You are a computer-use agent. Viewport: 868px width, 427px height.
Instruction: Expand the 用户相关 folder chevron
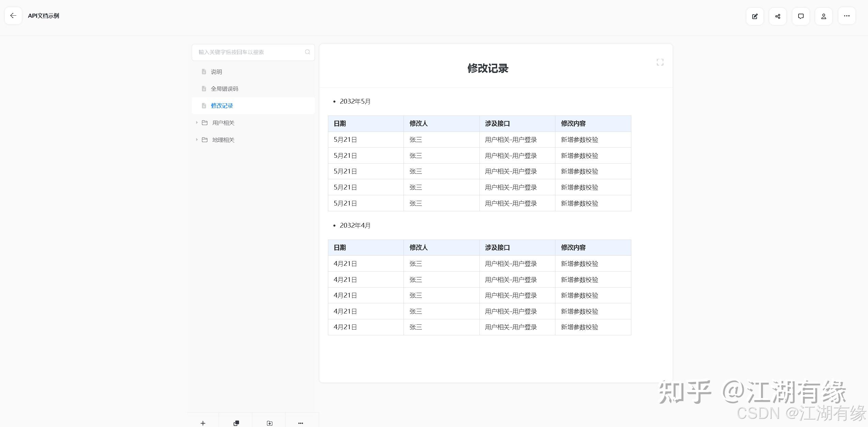196,123
